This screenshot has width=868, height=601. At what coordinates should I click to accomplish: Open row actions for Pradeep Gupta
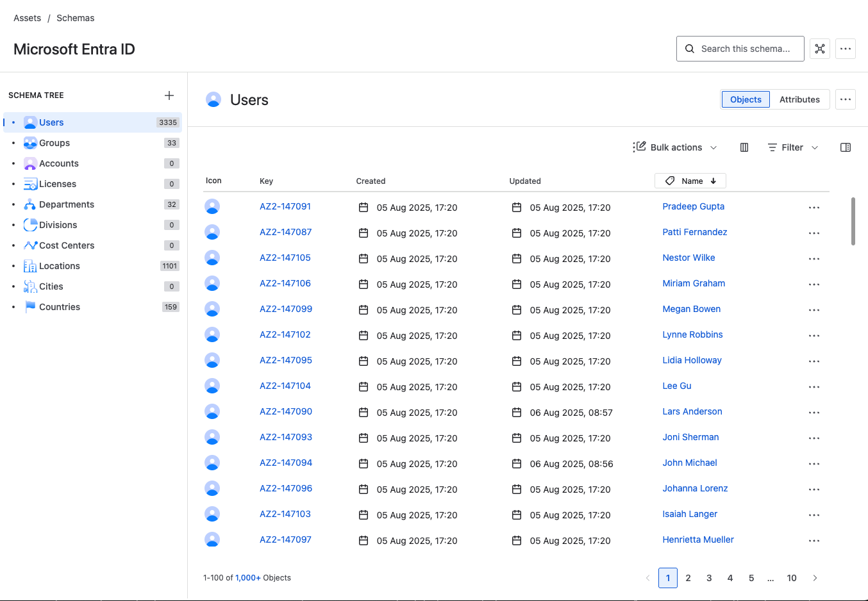[814, 208]
